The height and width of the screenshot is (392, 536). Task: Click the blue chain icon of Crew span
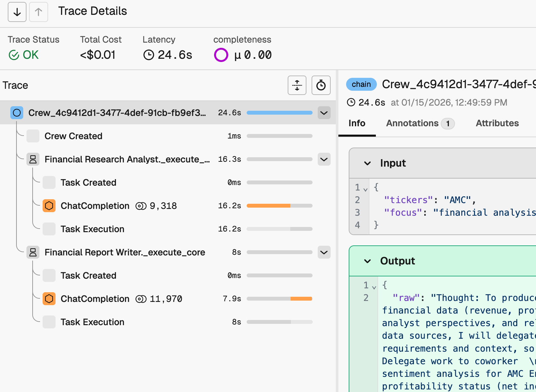17,113
